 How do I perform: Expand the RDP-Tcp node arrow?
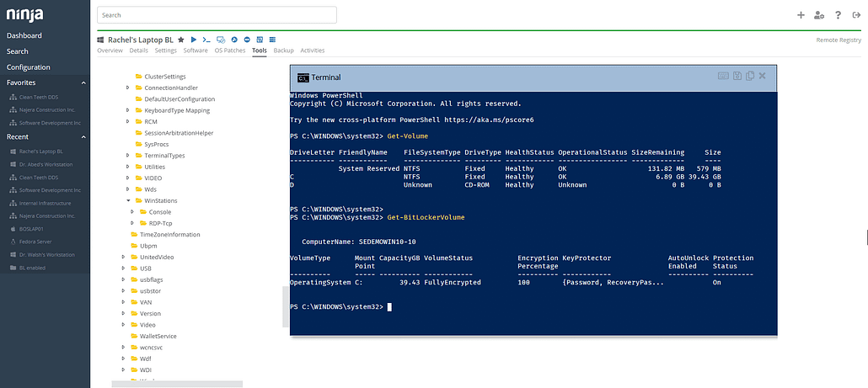click(131, 223)
